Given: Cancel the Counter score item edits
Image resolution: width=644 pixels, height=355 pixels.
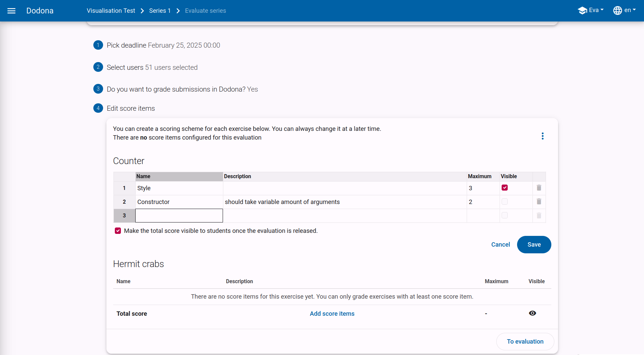Looking at the screenshot, I should pyautogui.click(x=501, y=245).
